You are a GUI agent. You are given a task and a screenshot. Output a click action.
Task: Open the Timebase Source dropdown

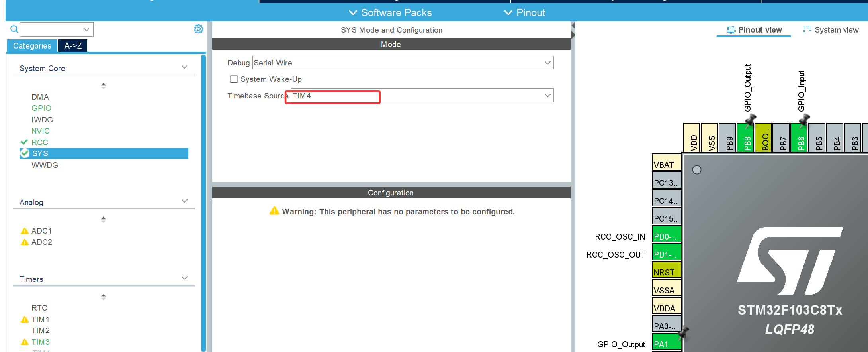coord(547,96)
